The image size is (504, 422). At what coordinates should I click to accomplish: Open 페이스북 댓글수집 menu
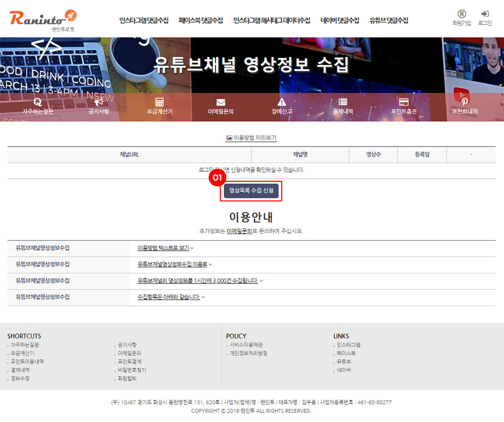(201, 21)
